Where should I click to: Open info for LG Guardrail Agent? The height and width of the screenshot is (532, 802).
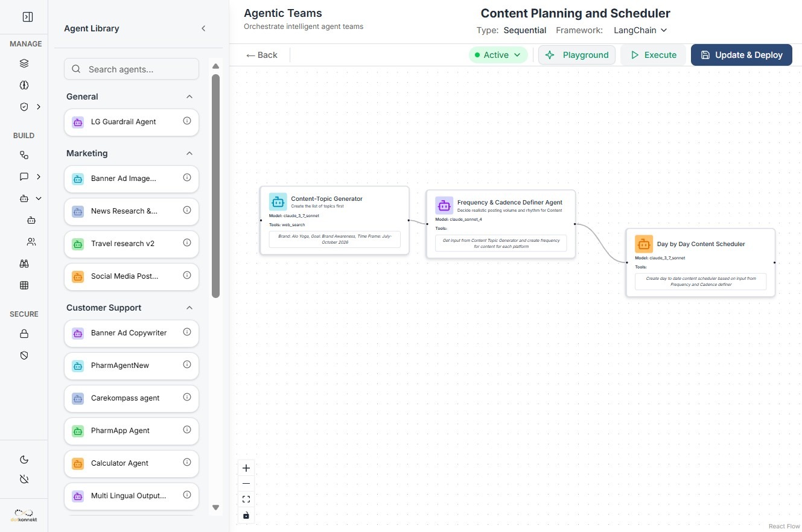[x=187, y=121]
